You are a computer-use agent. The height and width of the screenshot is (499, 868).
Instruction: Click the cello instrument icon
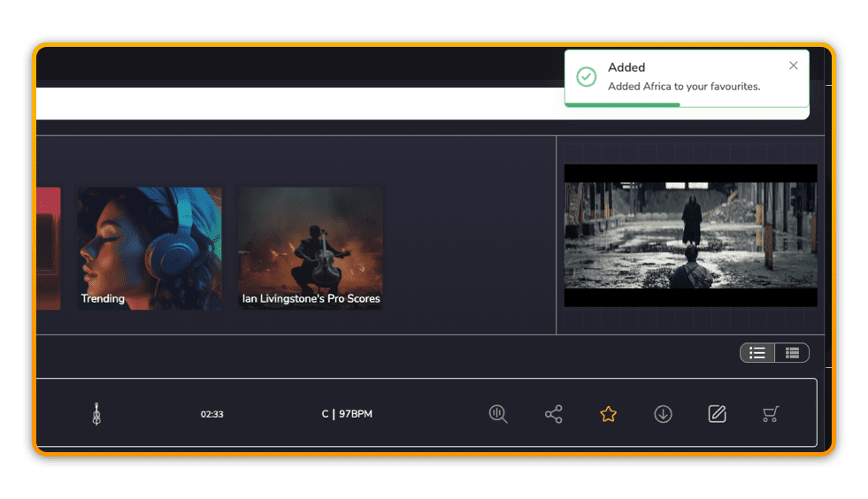coord(96,414)
